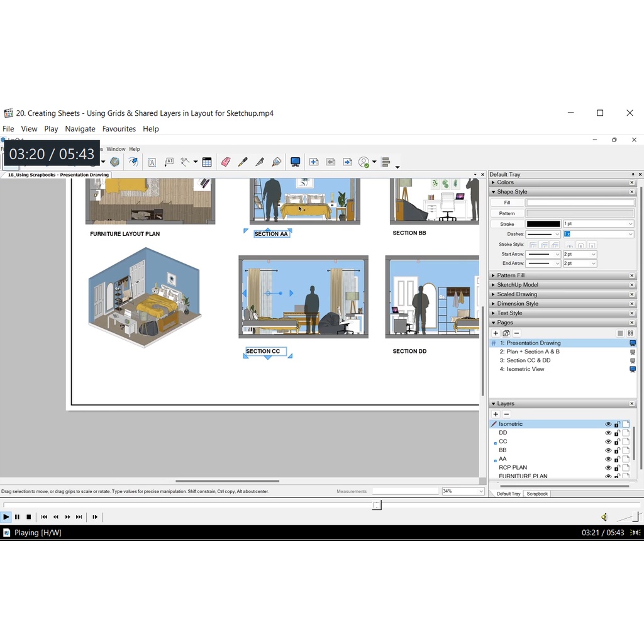644x644 pixels.
Task: Click the Fill button in Shape Style
Action: 507,203
